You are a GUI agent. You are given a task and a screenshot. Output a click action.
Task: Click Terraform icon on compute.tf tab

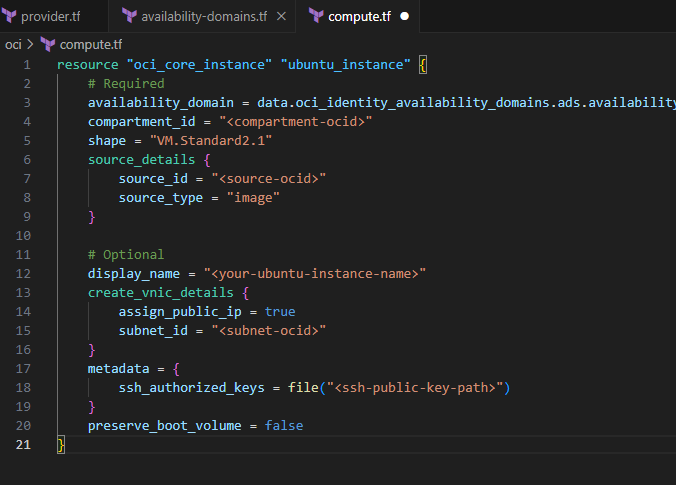[316, 16]
